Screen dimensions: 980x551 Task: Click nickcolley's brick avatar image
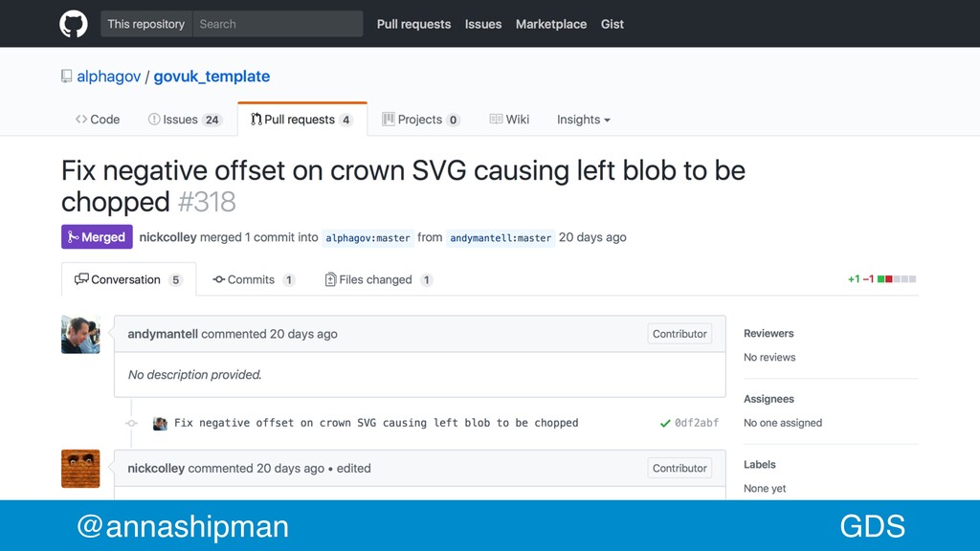(80, 469)
